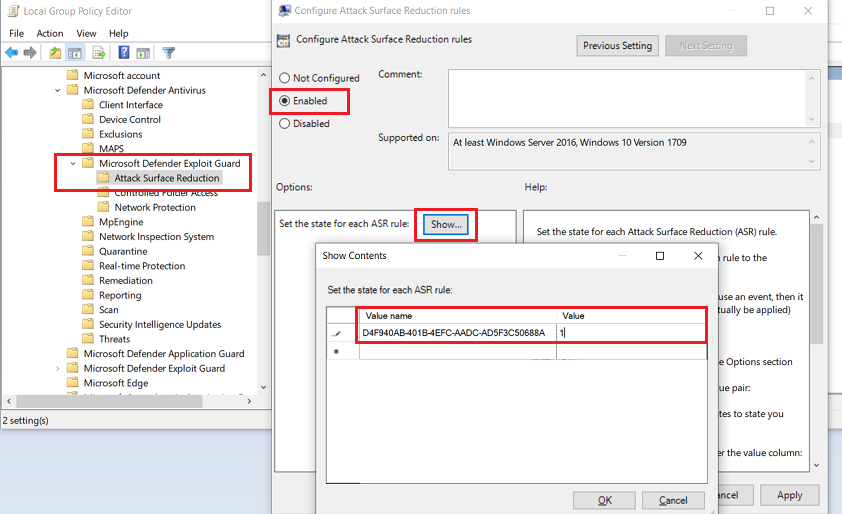Click the Up One Level folder icon
Screen dimensions: 842x514
point(55,53)
